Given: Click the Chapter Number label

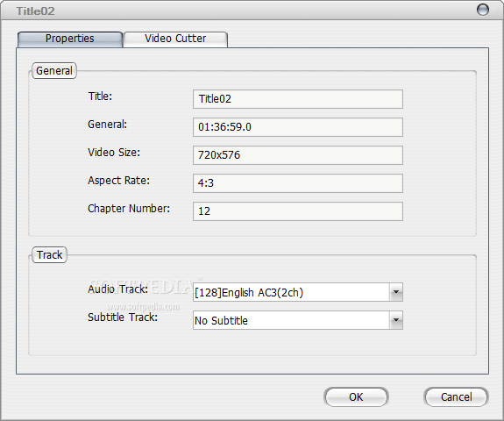Looking at the screenshot, I should [129, 209].
